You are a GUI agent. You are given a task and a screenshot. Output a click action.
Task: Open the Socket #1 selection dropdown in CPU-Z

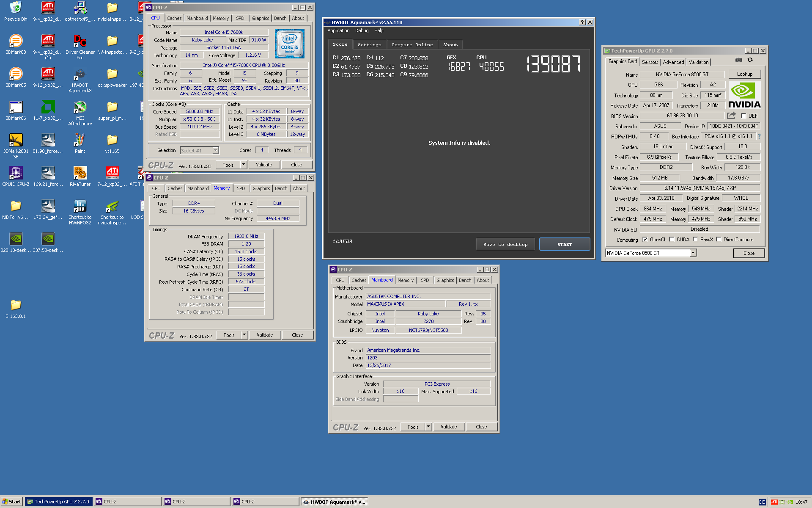[215, 150]
